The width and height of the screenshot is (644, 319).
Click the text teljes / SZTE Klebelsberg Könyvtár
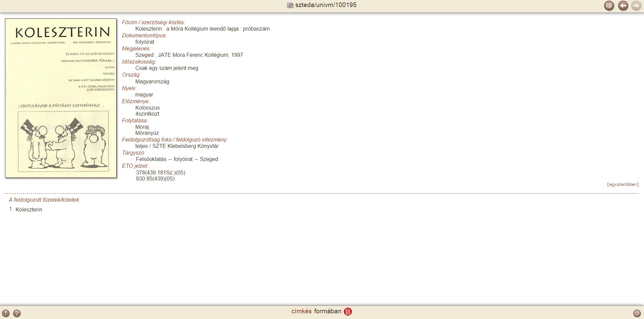177,146
